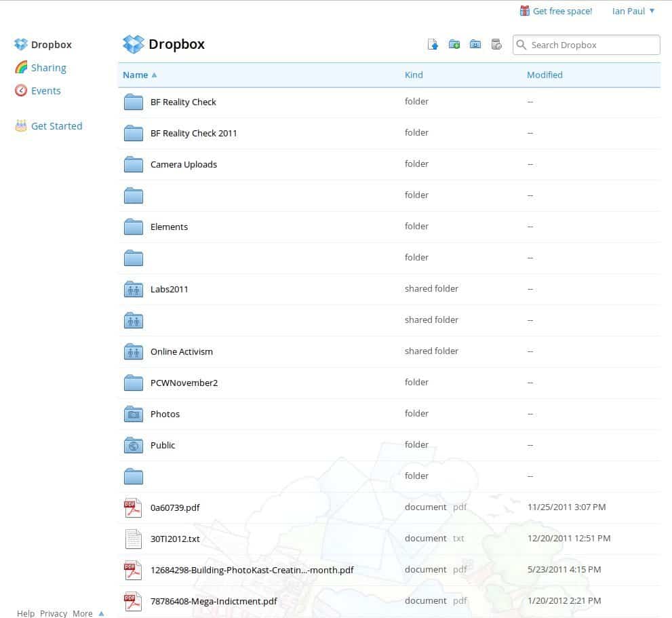Open the Elements folder name
The image size is (672, 618).
pos(169,227)
